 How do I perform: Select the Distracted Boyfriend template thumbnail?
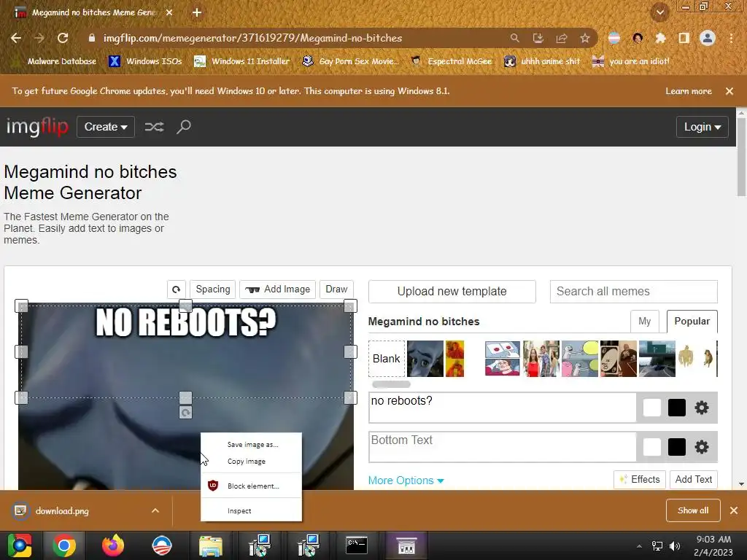click(541, 359)
